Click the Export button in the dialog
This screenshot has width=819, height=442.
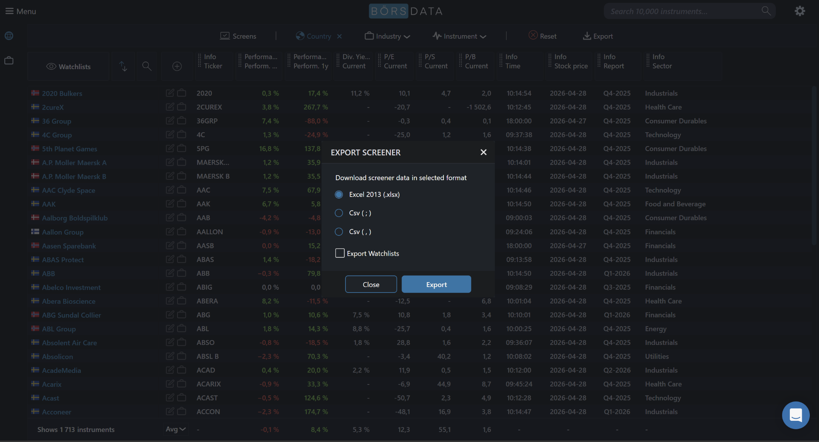436,284
